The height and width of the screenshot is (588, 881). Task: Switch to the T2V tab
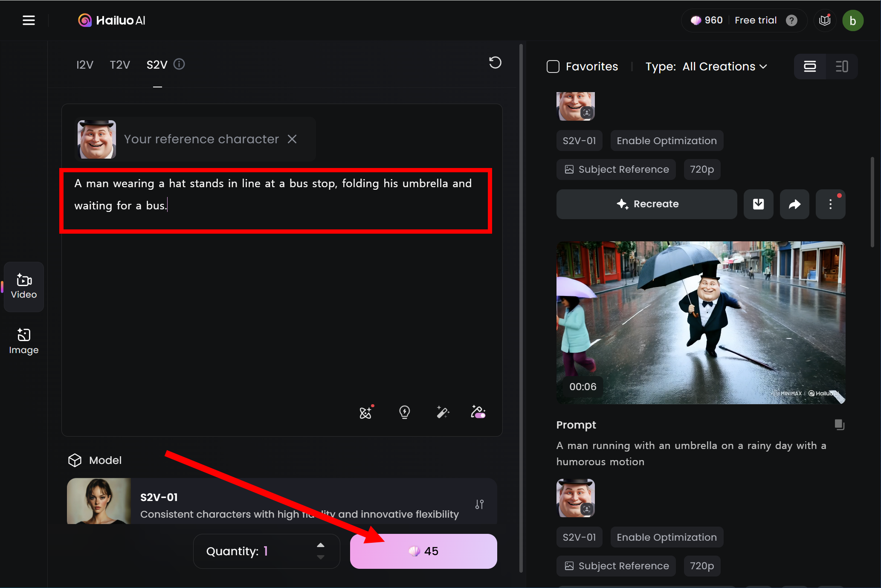coord(119,65)
